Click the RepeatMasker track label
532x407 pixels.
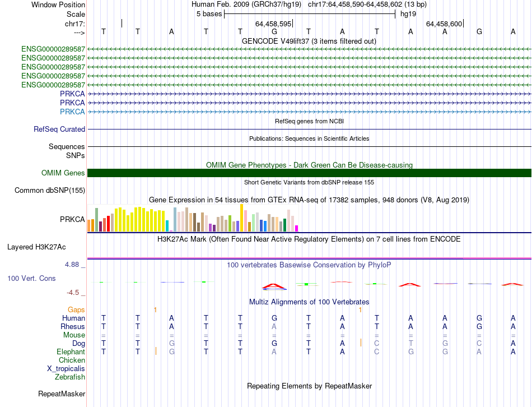click(62, 394)
